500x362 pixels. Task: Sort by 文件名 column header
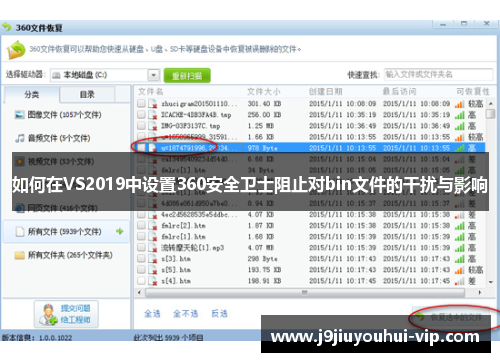click(x=151, y=91)
